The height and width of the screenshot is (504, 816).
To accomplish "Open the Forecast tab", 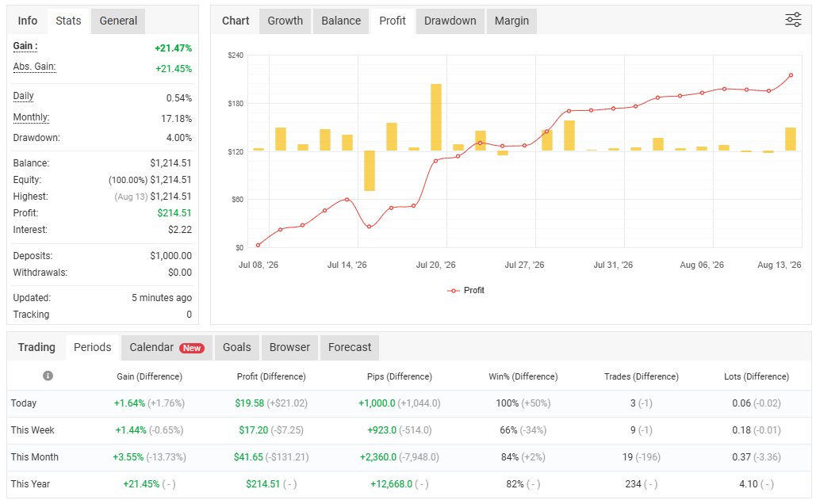I will pos(350,347).
